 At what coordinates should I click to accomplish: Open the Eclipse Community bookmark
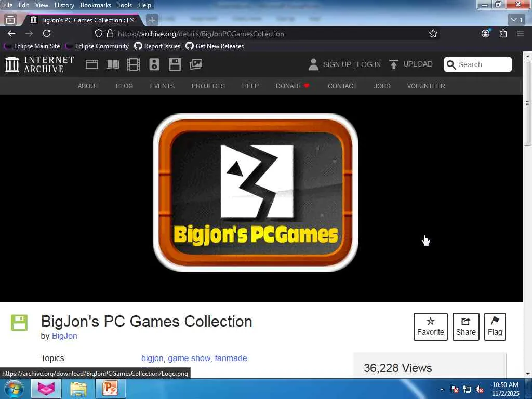[97, 46]
